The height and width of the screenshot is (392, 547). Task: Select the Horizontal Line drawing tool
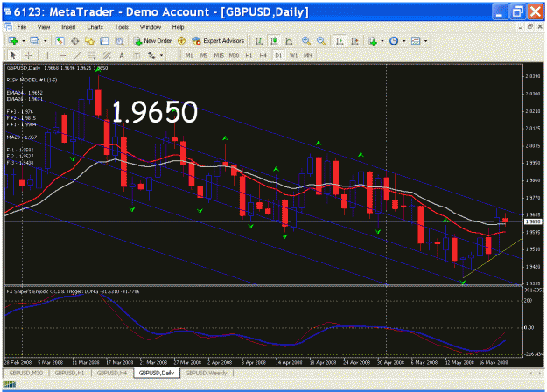[x=62, y=55]
